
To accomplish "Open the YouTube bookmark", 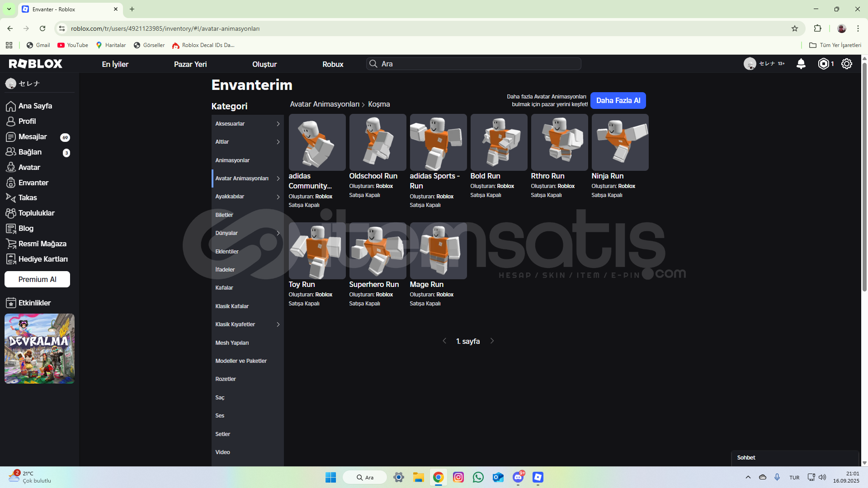I will coord(73,45).
